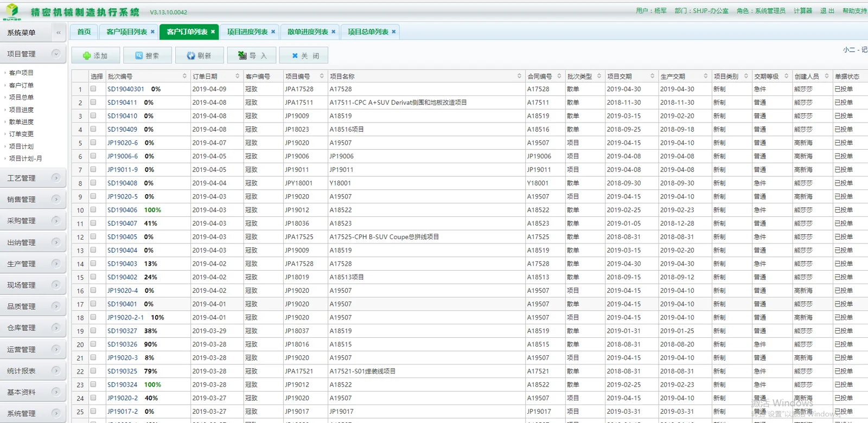
Task: Close the 客户项目列表 tab via its X
Action: pos(152,31)
